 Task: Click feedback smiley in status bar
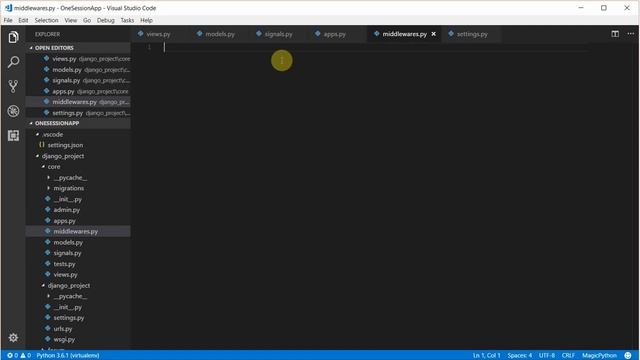[628, 356]
